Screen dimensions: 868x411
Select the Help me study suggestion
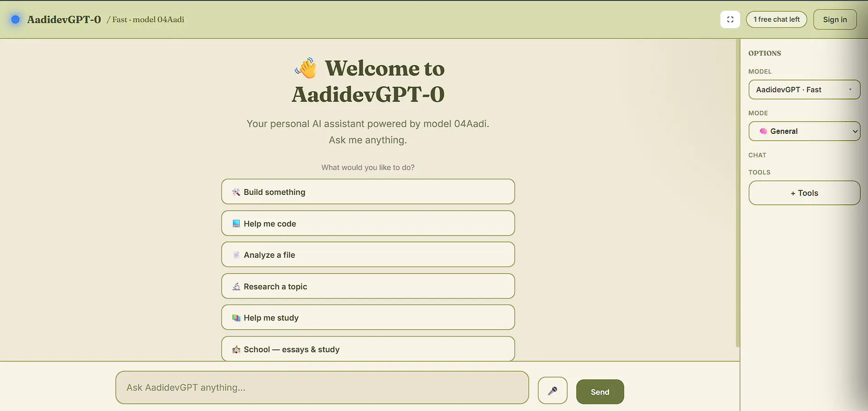(x=368, y=317)
